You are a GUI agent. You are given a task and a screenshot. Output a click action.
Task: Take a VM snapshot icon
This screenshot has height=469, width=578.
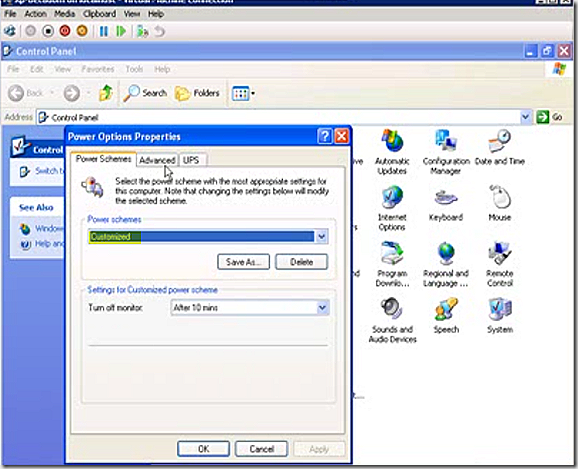click(142, 31)
